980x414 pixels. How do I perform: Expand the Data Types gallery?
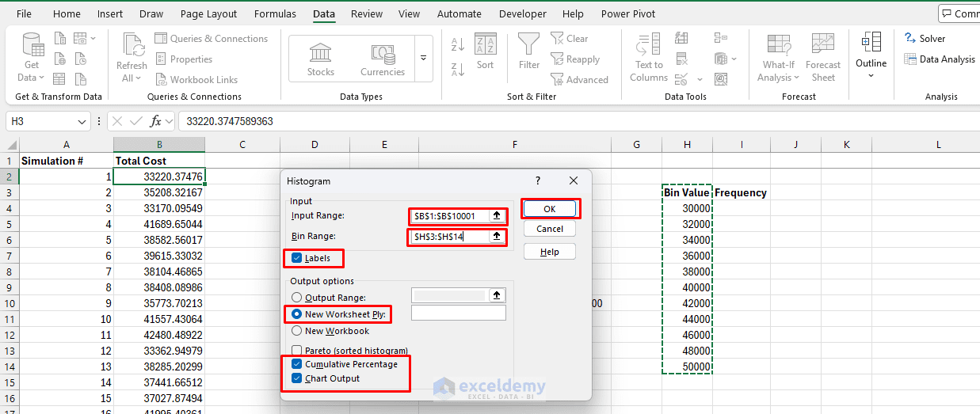coord(423,59)
